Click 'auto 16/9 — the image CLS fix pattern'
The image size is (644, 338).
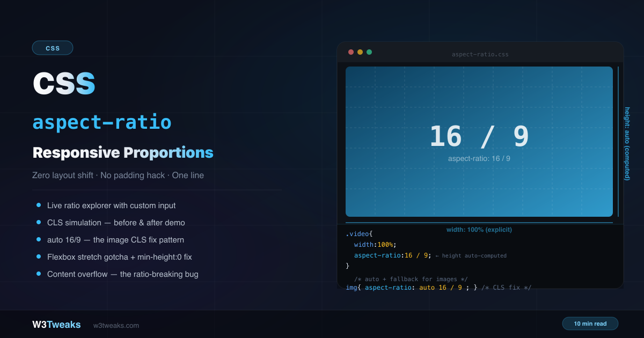point(115,240)
